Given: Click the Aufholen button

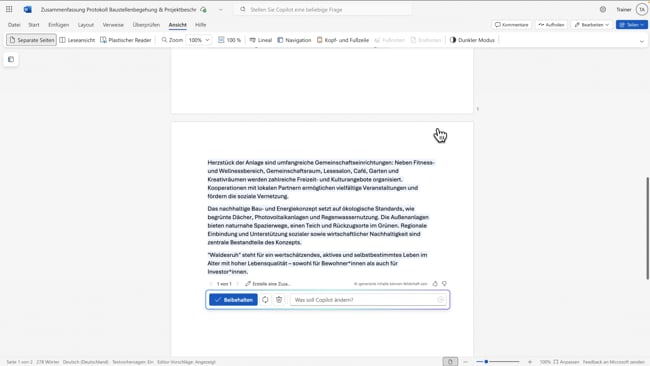Looking at the screenshot, I should pyautogui.click(x=551, y=25).
